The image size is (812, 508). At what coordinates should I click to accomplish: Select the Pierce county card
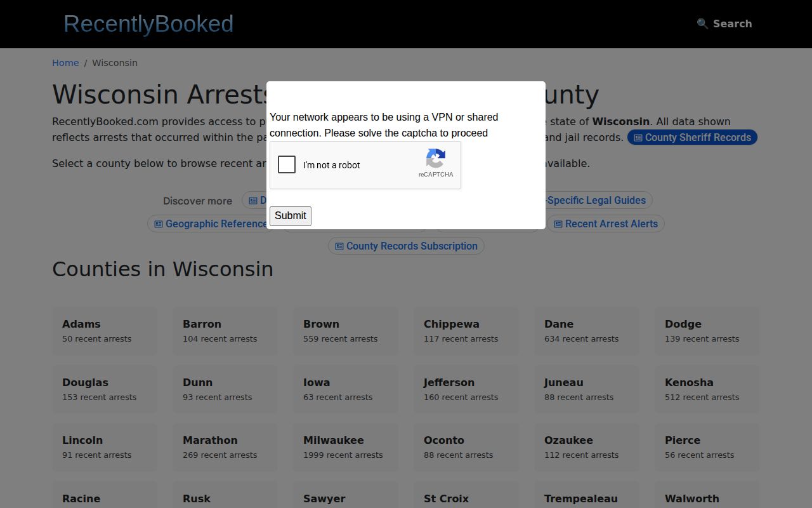coord(707,447)
